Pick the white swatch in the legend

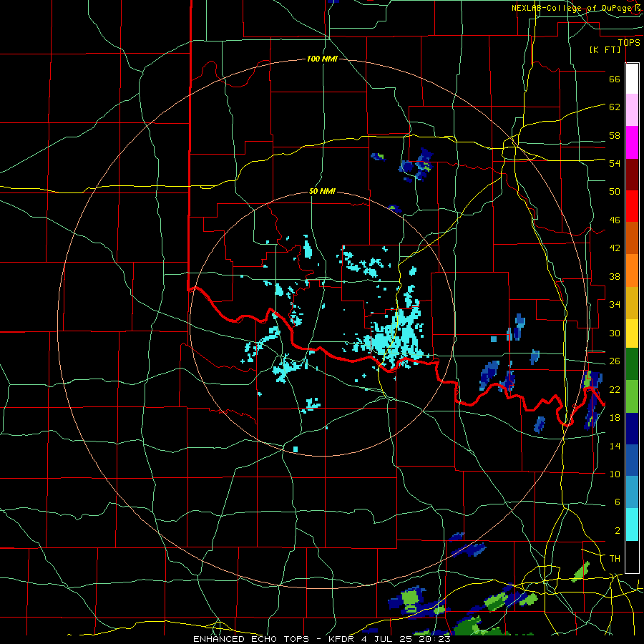(632, 79)
